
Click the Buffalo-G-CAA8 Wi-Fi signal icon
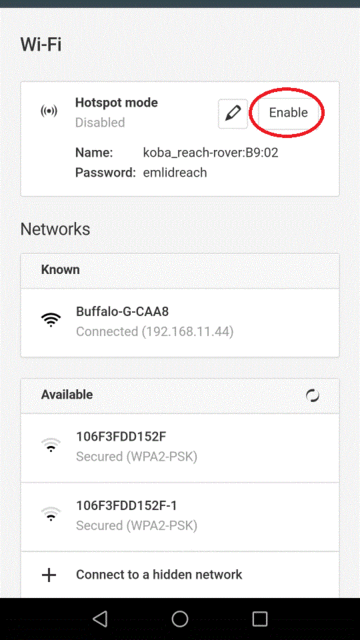coord(51,320)
